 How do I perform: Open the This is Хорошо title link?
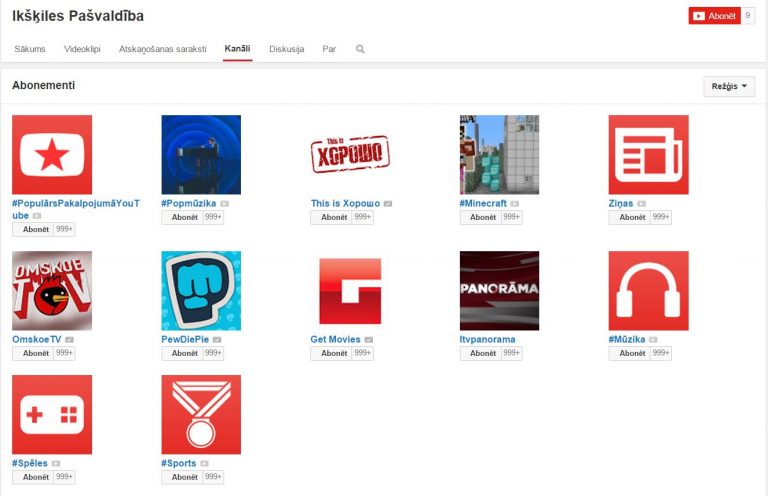coord(345,204)
